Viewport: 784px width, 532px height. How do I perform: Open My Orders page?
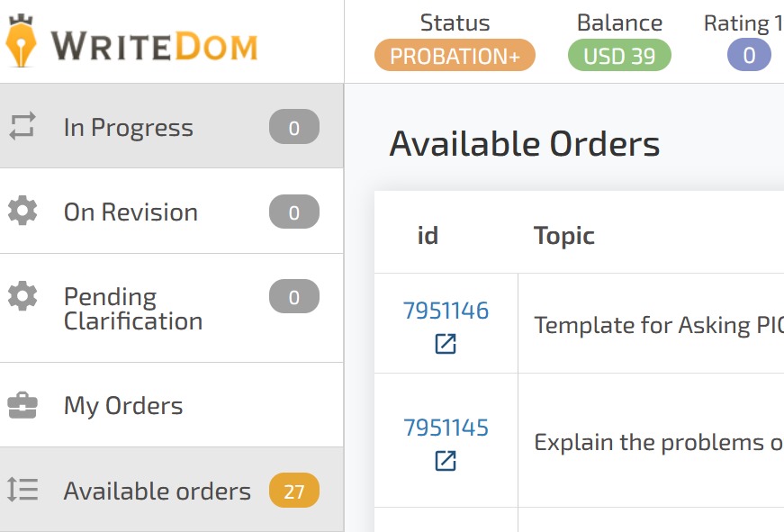[x=123, y=406]
